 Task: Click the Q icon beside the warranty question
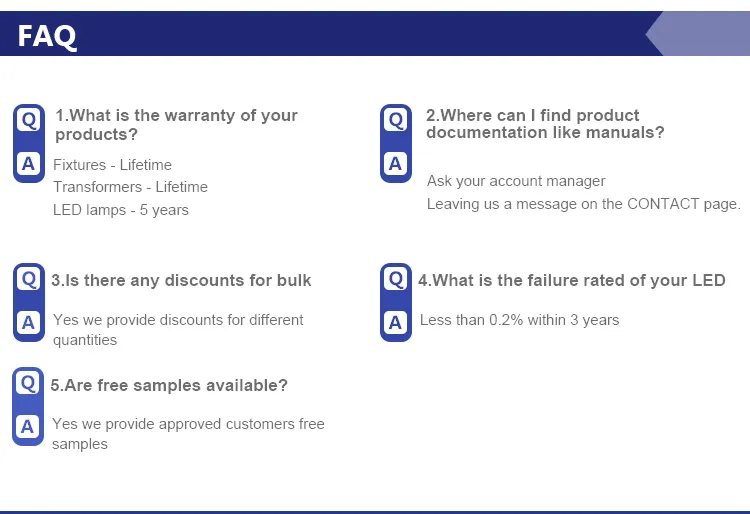tap(28, 120)
